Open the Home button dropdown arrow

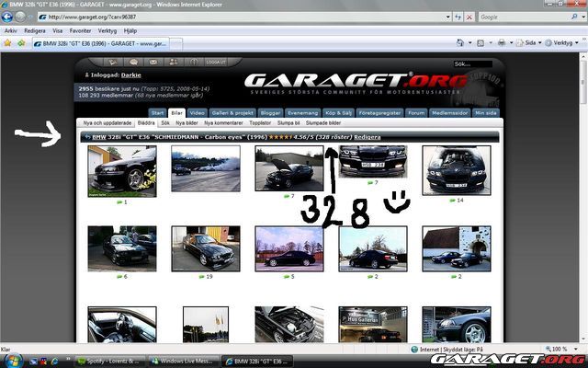469,43
